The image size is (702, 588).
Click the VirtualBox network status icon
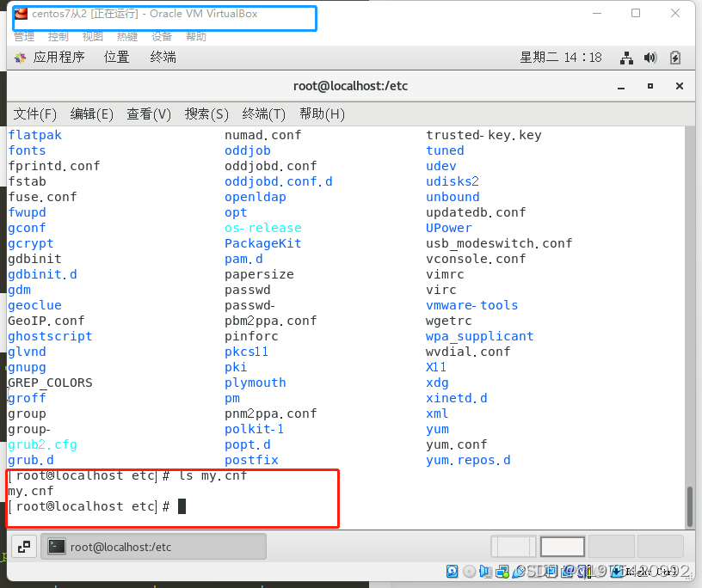pyautogui.click(x=502, y=572)
